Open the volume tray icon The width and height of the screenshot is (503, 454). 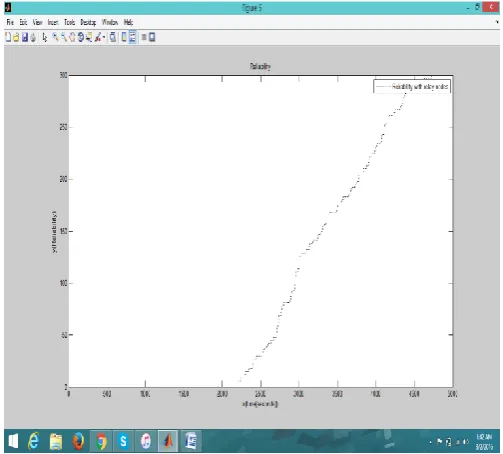[x=465, y=442]
